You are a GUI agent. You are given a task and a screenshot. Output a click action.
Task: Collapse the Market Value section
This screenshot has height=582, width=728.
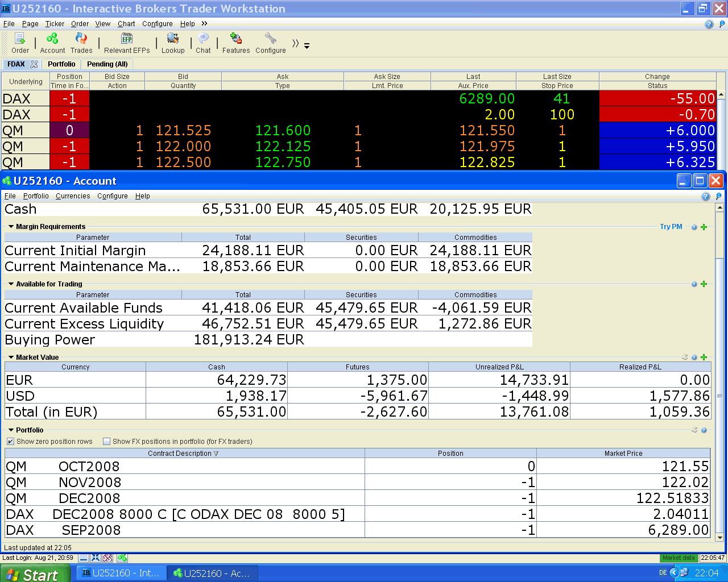point(11,357)
